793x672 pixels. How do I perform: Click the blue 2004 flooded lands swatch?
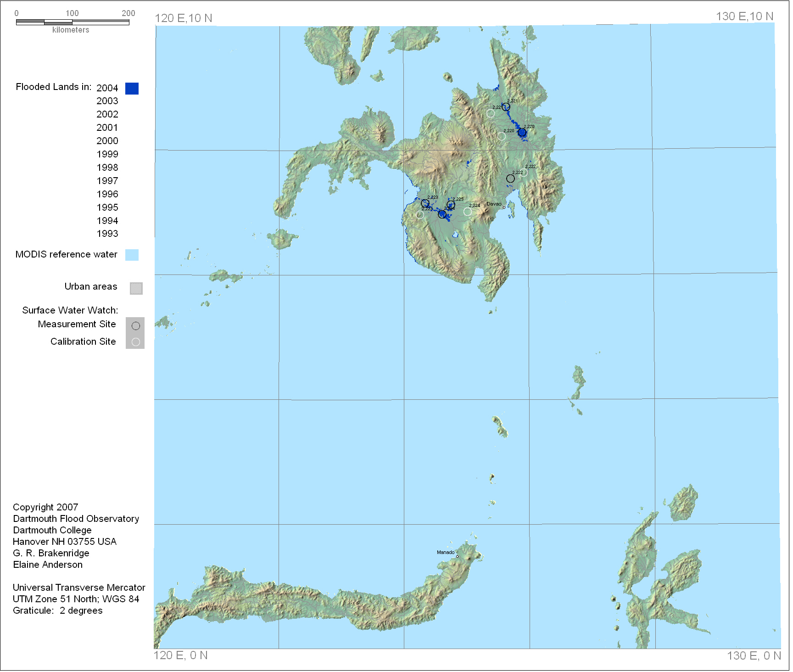(133, 89)
